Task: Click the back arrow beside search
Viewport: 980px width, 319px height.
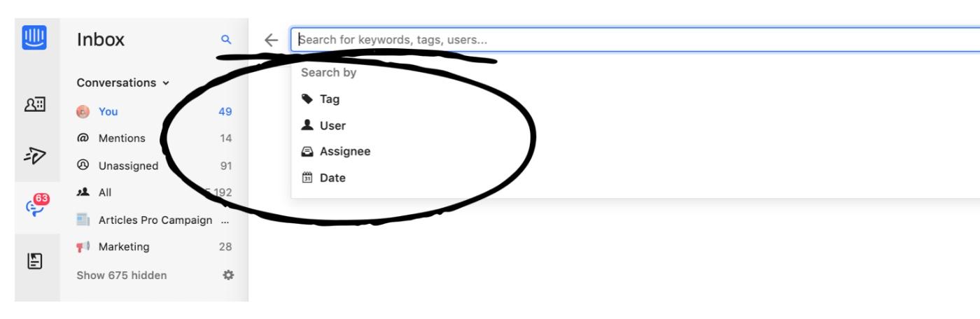Action: pos(272,40)
